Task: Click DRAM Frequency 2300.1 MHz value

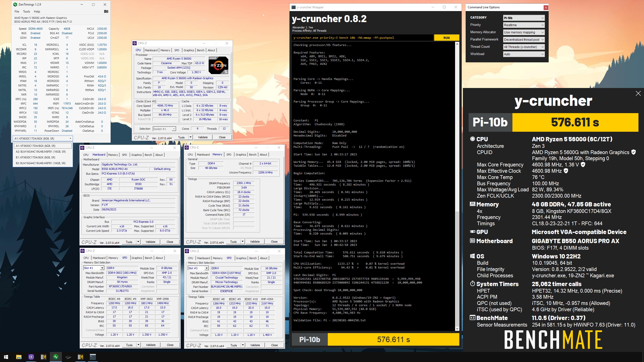Action: coord(244,183)
